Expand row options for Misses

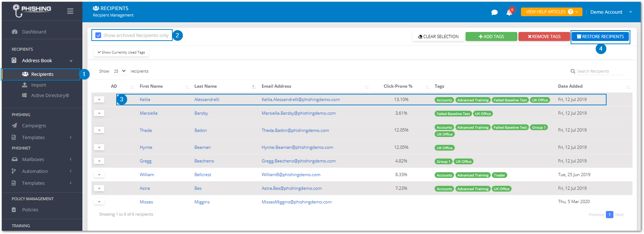[x=99, y=202]
